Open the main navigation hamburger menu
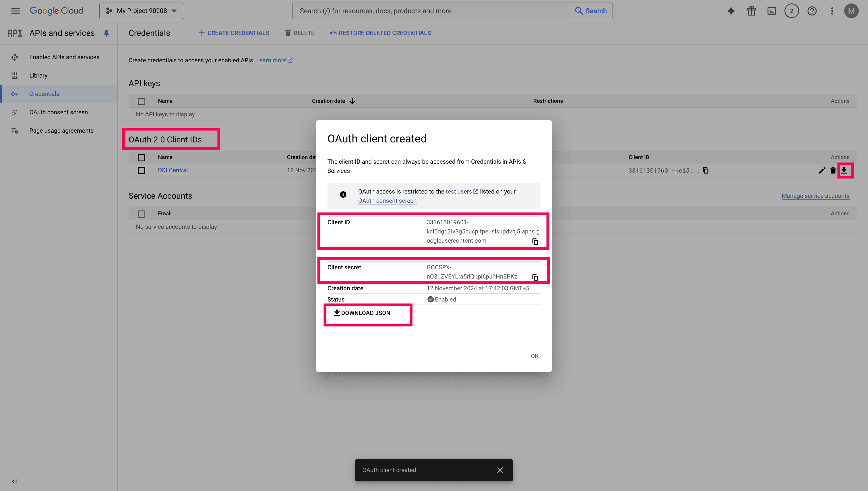The width and height of the screenshot is (868, 491). pos(15,11)
